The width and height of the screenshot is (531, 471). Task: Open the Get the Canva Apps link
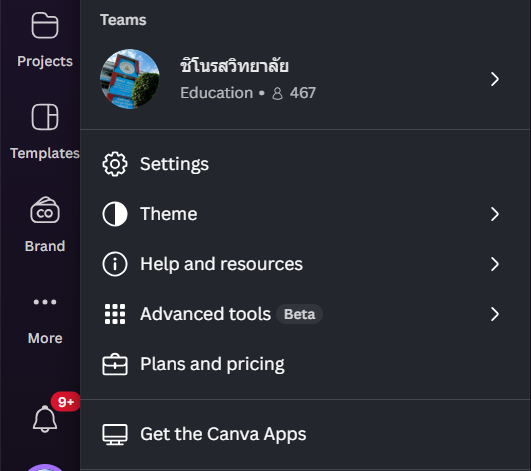305,434
